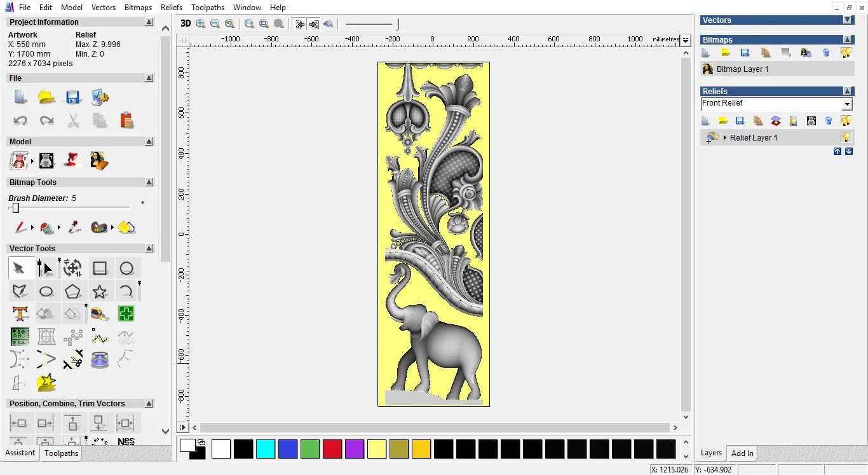The image size is (868, 475).
Task: Move relief layer up with arrow button
Action: click(x=837, y=151)
